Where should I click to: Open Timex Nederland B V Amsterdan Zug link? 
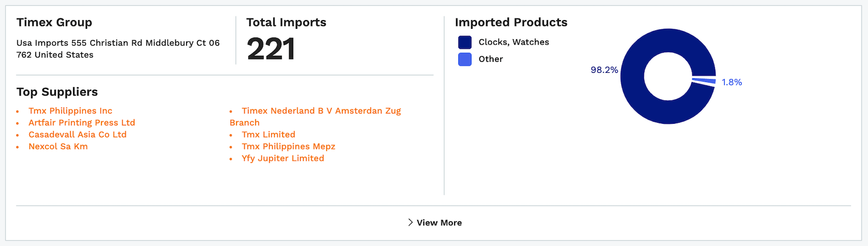point(321,111)
